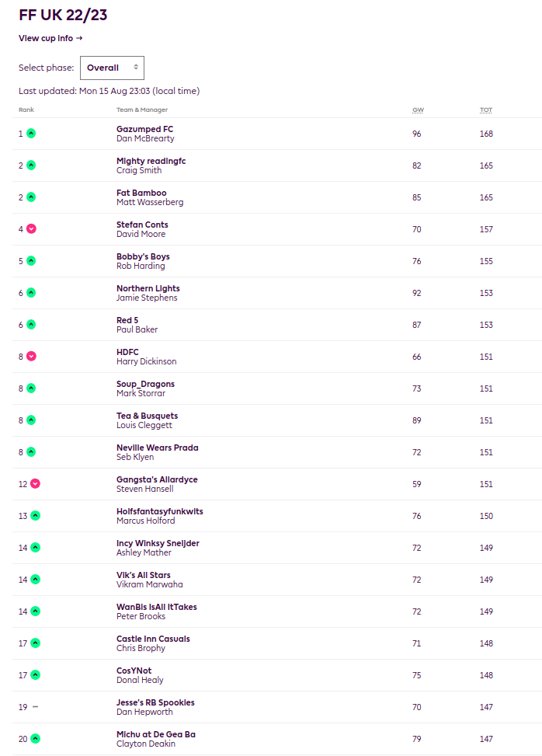Click green up arrow for Holfsfantasyfunkwits row
The height and width of the screenshot is (756, 542).
pos(35,516)
